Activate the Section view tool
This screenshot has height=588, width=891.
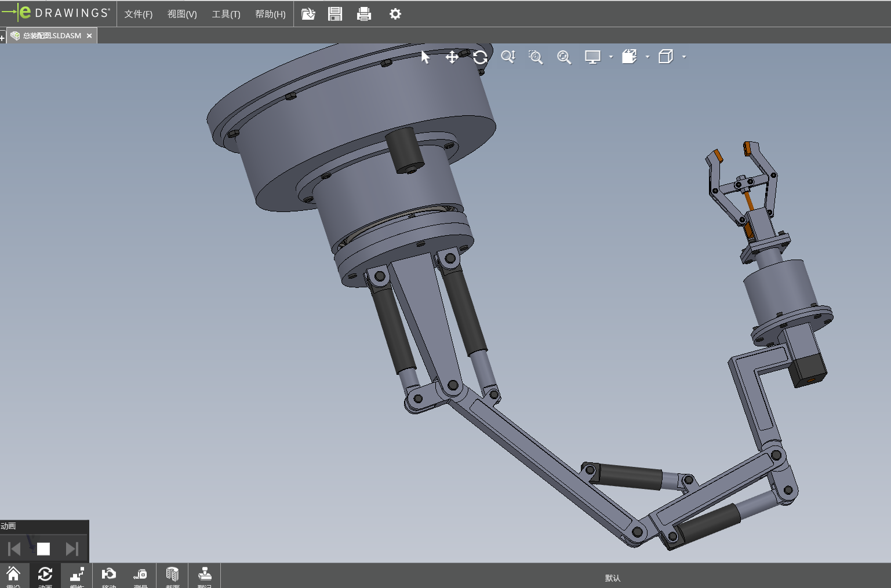tap(172, 575)
